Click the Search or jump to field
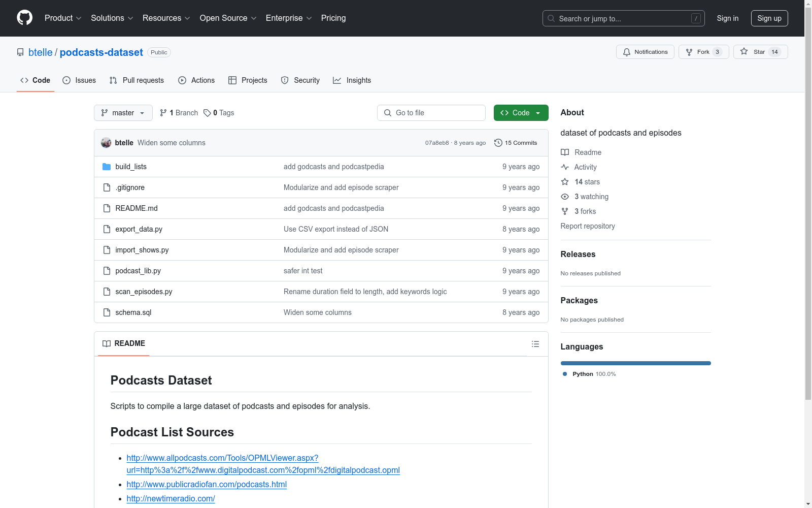 tap(624, 18)
